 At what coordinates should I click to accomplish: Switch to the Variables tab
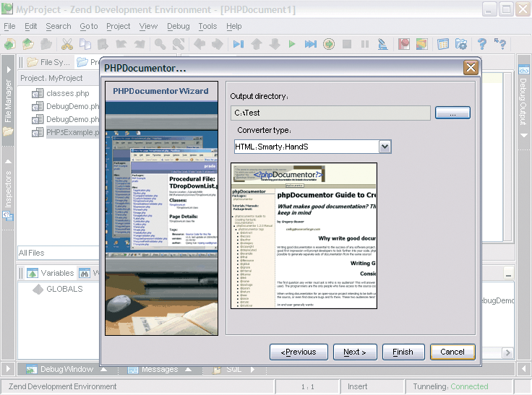[x=51, y=273]
